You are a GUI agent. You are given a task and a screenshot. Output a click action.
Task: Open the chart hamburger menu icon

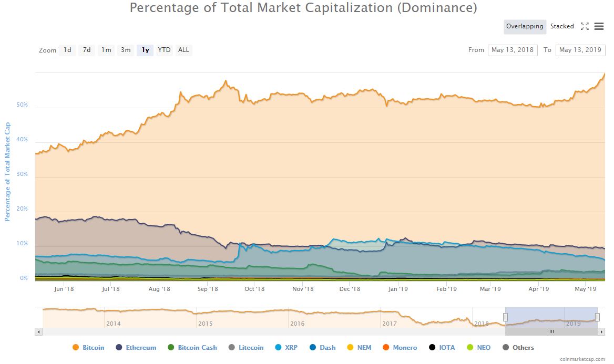click(599, 26)
